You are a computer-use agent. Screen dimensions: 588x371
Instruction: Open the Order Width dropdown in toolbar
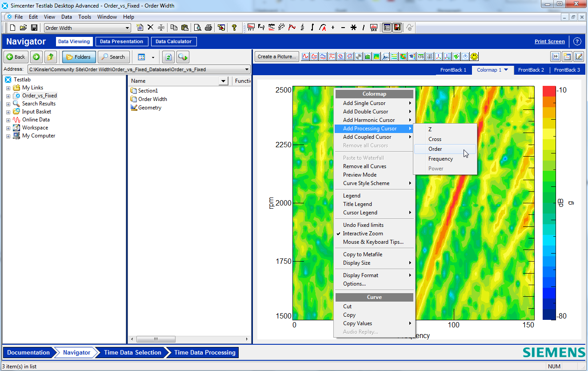(x=128, y=28)
